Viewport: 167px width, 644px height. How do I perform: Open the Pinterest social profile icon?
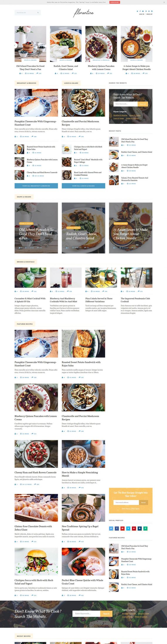pyautogui.click(x=134, y=528)
